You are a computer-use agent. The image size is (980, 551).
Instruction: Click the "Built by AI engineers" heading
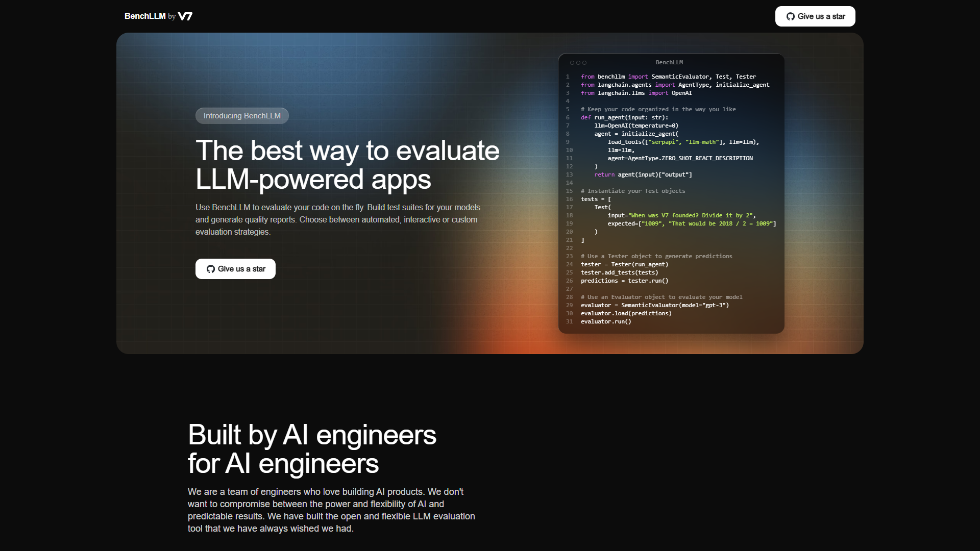(312, 435)
